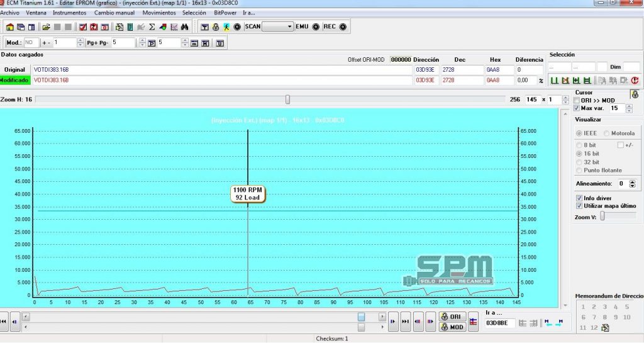Click the green book icon
Screen dimensions: 644x343
[130, 26]
